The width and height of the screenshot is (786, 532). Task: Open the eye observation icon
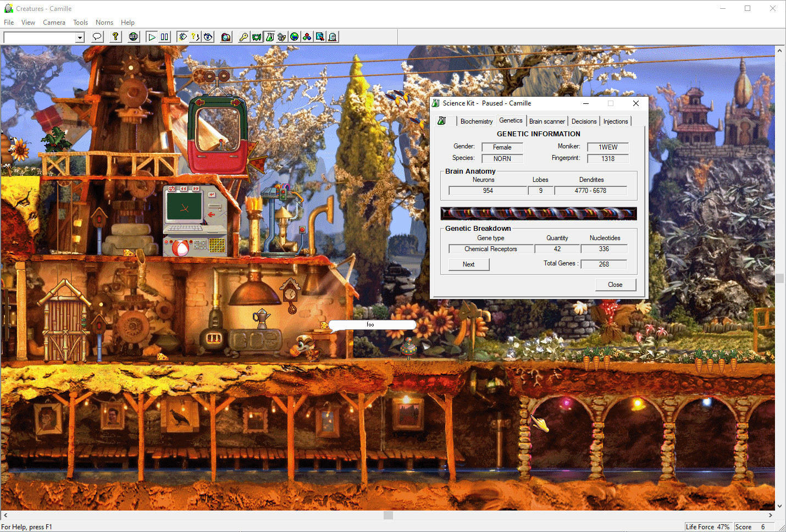(208, 37)
